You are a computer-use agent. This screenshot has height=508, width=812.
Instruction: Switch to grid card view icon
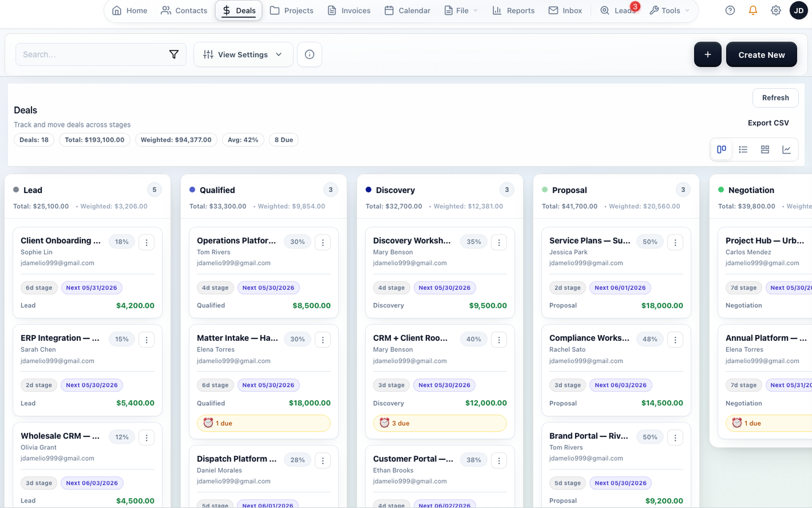765,149
